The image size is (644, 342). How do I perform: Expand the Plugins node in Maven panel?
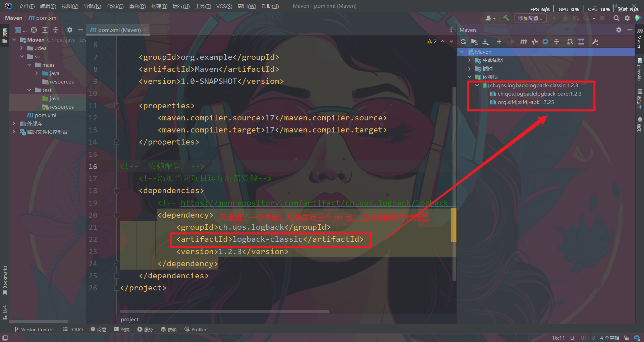click(x=469, y=68)
